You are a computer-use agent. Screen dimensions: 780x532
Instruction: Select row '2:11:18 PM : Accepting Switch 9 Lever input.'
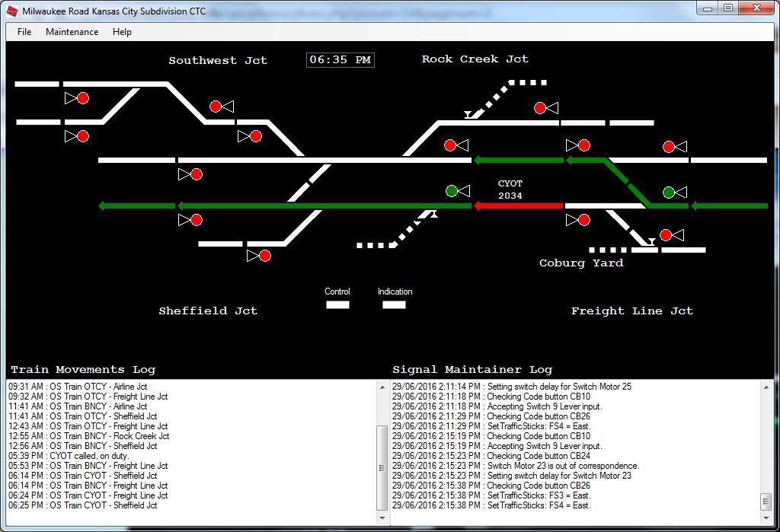pos(497,406)
